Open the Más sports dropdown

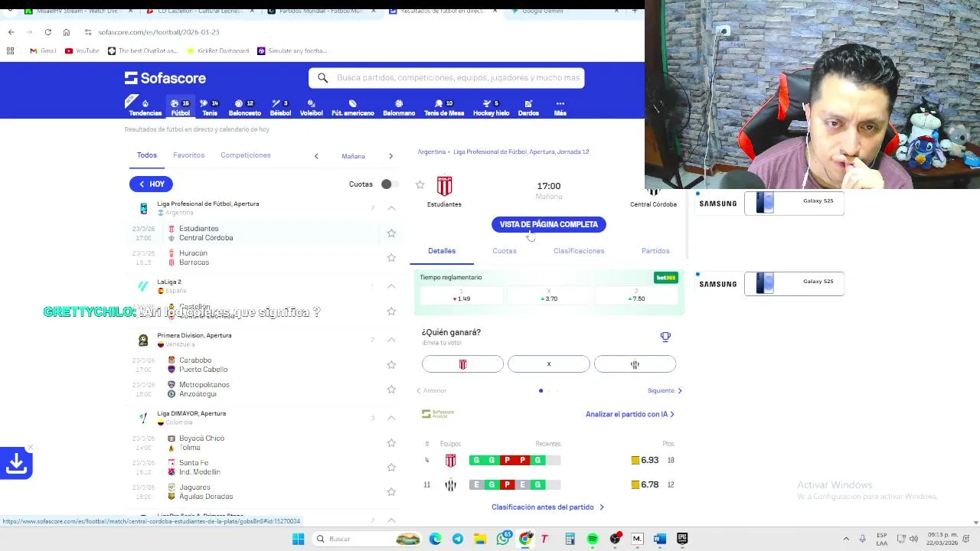click(x=560, y=107)
